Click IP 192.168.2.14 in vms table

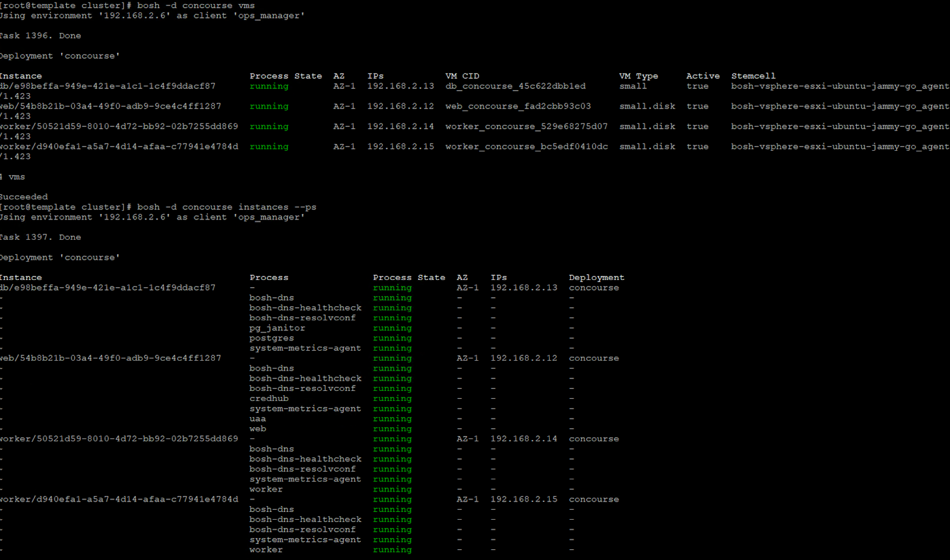coord(401,126)
